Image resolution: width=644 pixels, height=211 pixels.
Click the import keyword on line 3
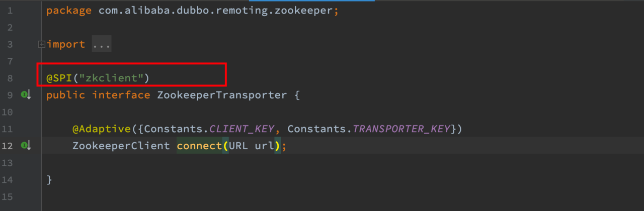(66, 44)
